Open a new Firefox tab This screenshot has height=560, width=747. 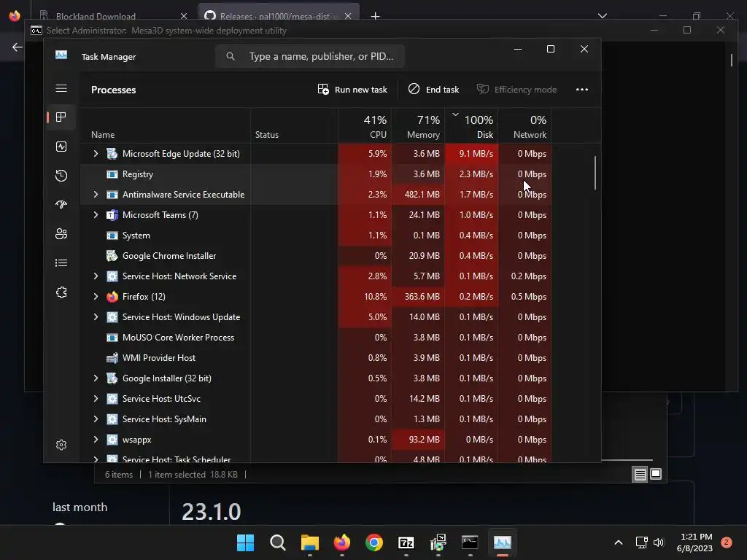point(376,16)
